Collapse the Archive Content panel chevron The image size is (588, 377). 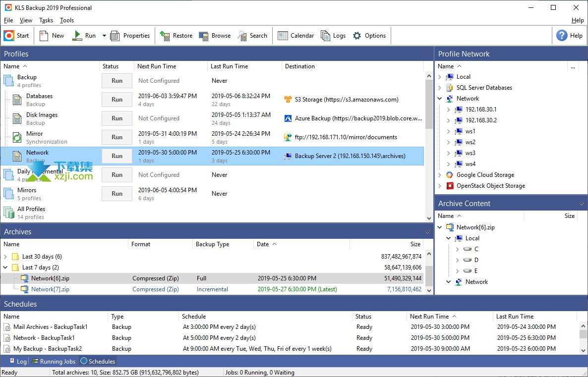[581, 204]
